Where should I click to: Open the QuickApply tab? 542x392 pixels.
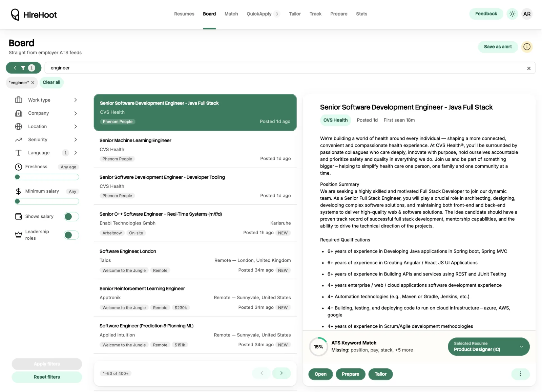point(263,14)
